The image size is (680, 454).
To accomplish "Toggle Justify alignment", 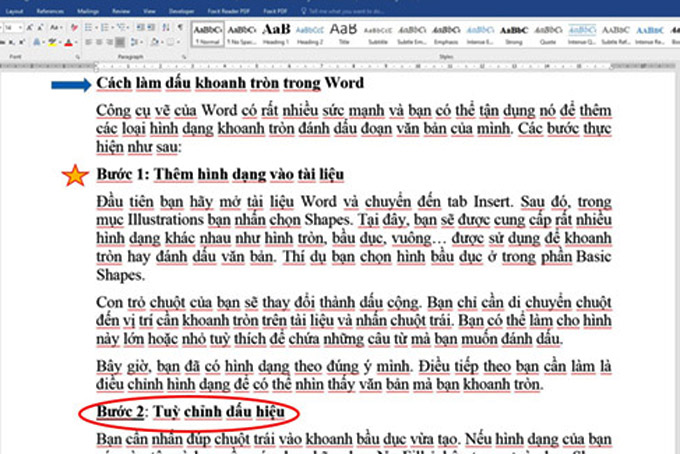I will point(120,42).
